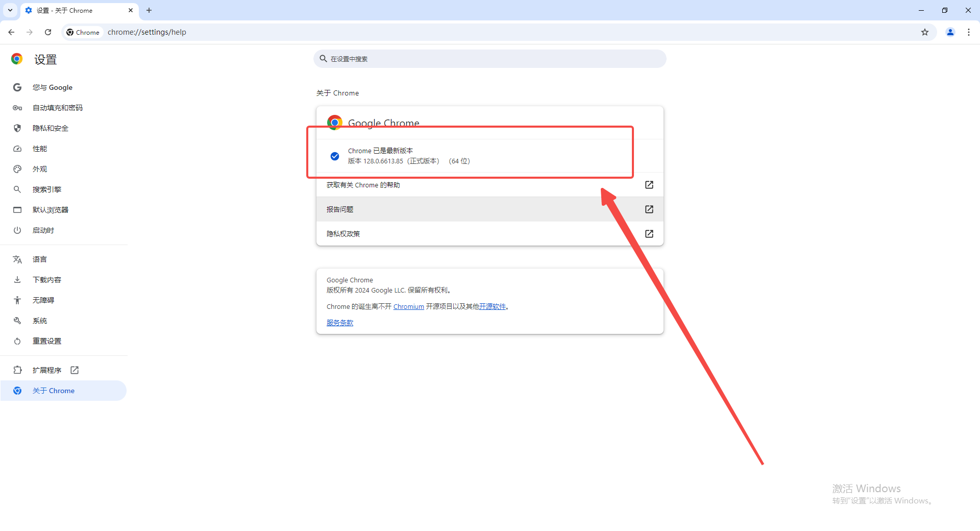
Task: Open the 开源软件 hyperlink
Action: click(x=492, y=306)
